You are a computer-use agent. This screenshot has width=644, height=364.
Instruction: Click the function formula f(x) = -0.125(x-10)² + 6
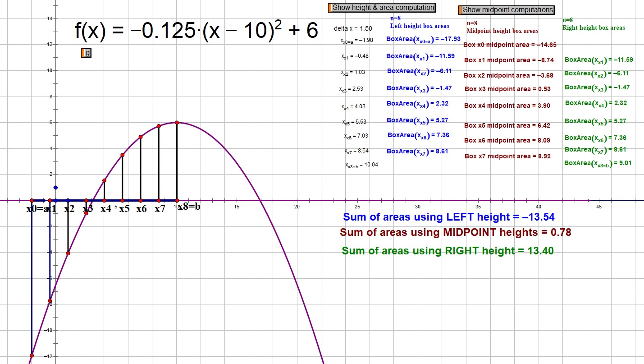tap(196, 31)
